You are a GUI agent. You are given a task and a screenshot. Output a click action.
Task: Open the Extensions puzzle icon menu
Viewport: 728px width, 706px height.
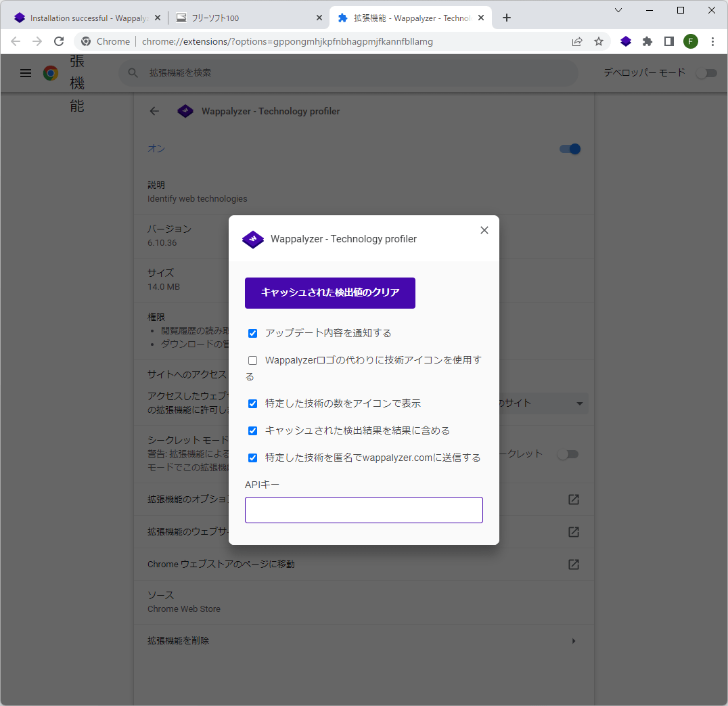pos(647,41)
